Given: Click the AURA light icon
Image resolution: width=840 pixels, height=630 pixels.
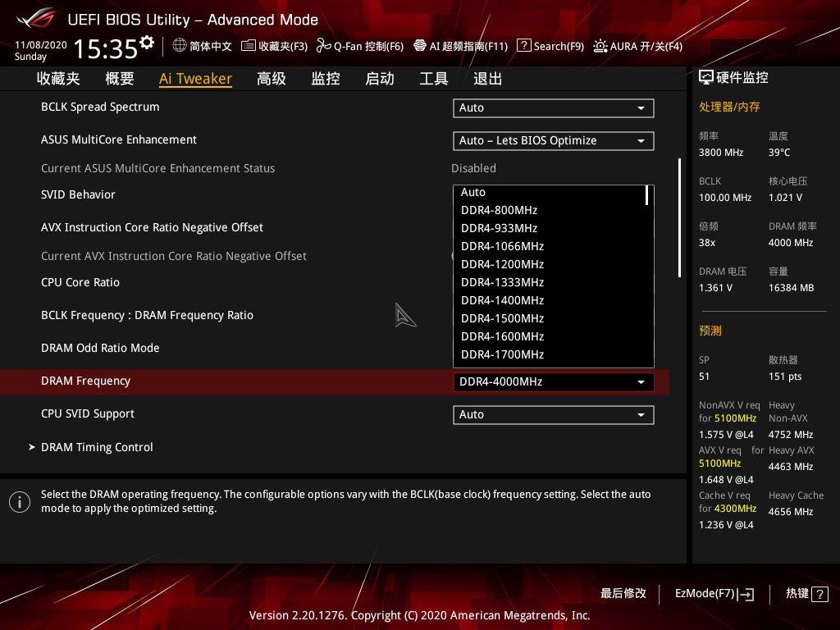Looking at the screenshot, I should [x=600, y=46].
